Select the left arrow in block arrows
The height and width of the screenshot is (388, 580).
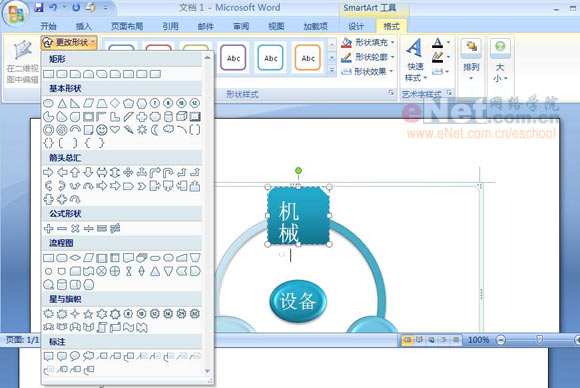point(62,172)
